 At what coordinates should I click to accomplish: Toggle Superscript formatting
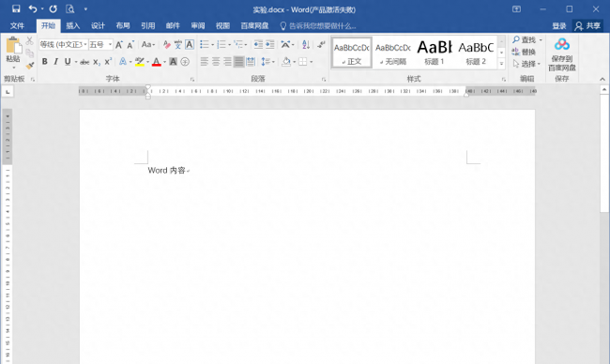tap(108, 61)
